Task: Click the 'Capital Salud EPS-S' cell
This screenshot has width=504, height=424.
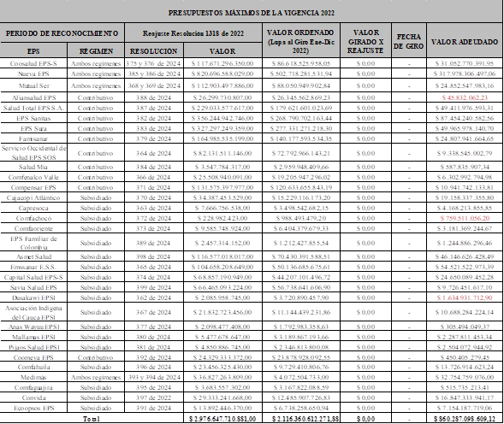Action: click(x=33, y=277)
